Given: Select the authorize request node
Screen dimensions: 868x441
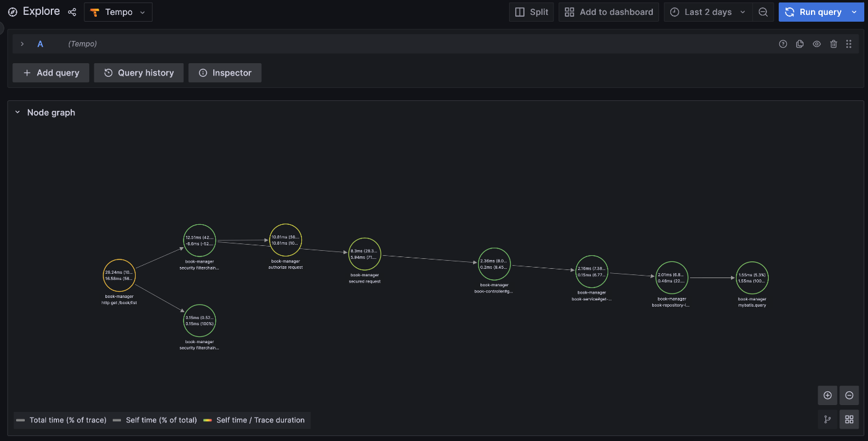Looking at the screenshot, I should point(285,240).
